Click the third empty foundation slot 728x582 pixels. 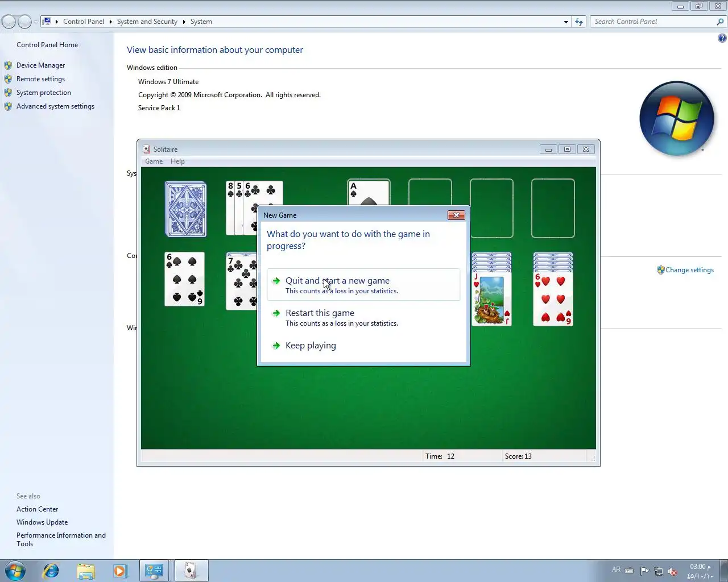[x=491, y=208]
